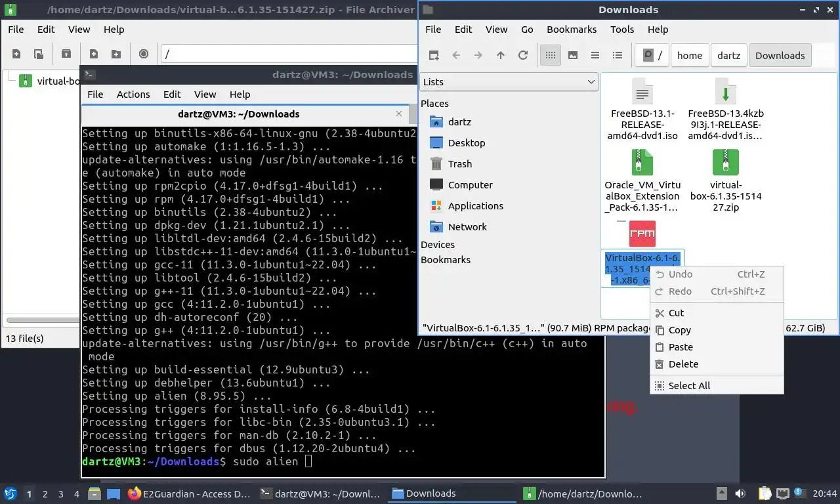
Task: Switch to thumbnail view mode
Action: tap(573, 56)
